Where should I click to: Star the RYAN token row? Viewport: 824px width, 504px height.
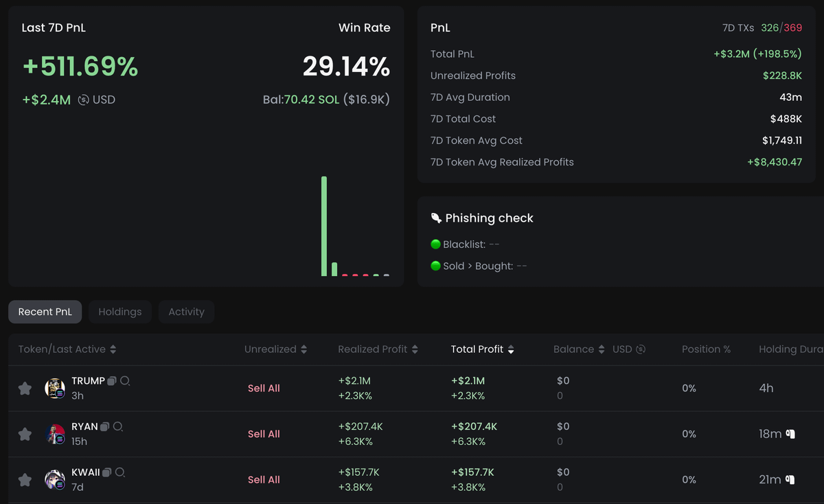click(25, 434)
